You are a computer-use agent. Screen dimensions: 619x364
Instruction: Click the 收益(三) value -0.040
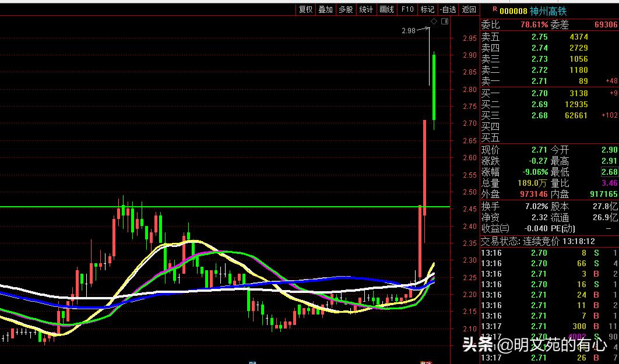coord(536,228)
